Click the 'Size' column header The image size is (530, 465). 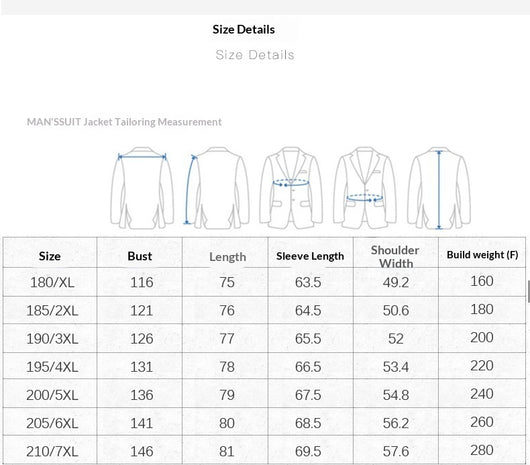(50, 256)
